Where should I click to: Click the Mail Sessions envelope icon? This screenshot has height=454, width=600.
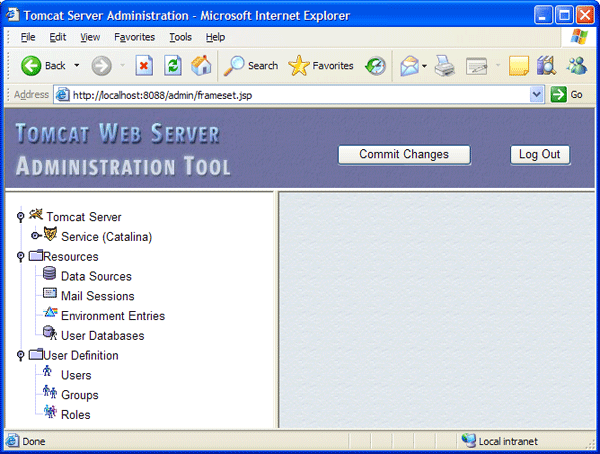point(50,295)
